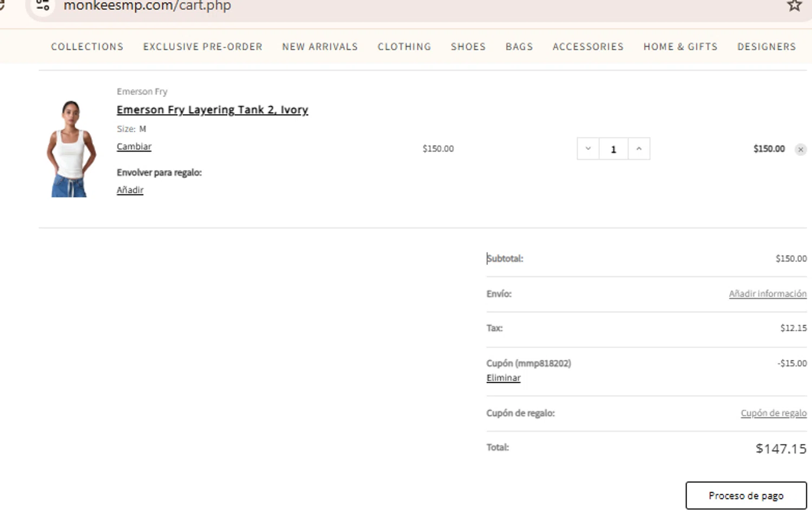Remove Emerson Fry tank with the x icon

coord(801,149)
